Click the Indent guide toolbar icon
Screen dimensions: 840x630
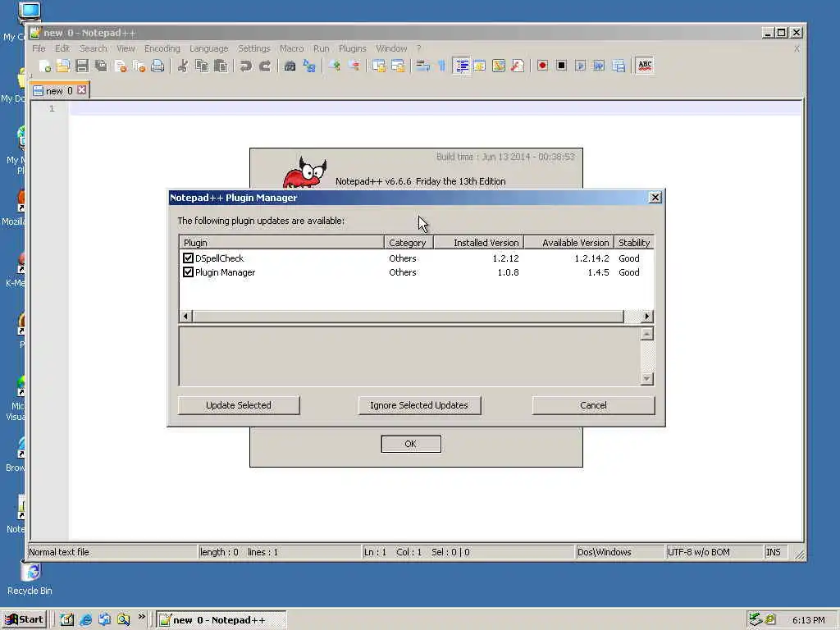pyautogui.click(x=461, y=66)
